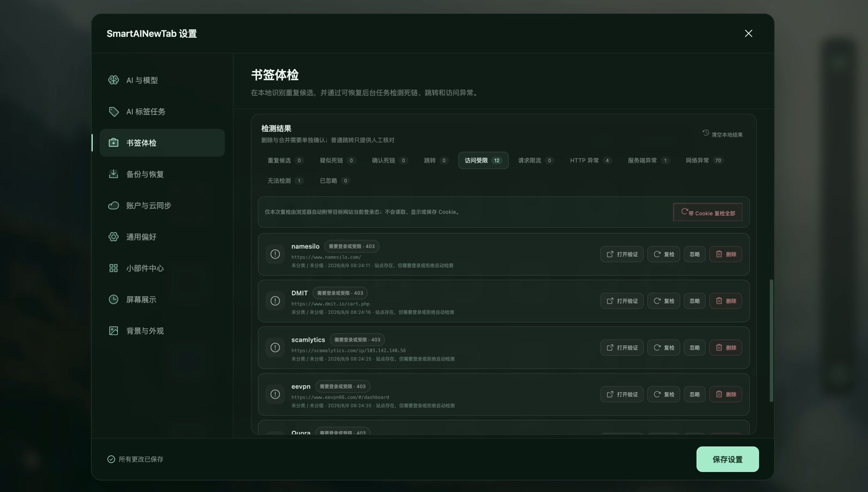Switch to the 已忽略 tab
Screen dimensions: 868x492
point(335,181)
